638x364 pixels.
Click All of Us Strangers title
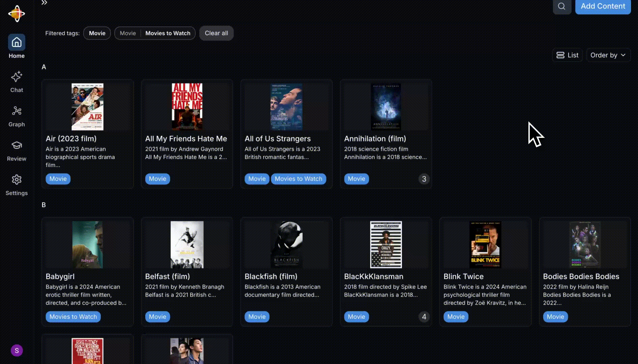coord(278,139)
